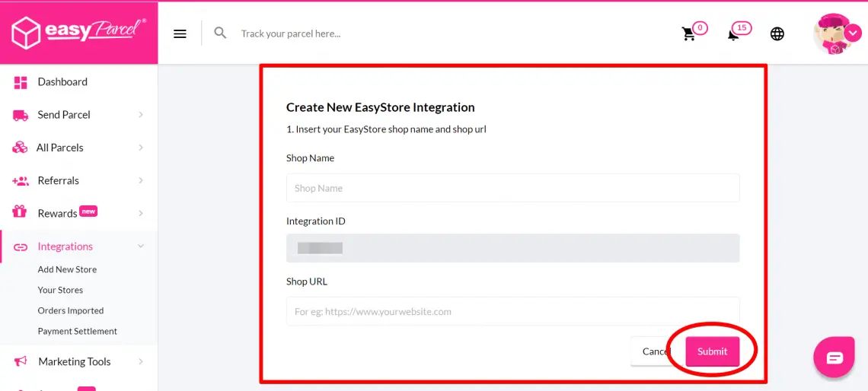The width and height of the screenshot is (868, 391).
Task: Open the user avatar menu
Action: point(832,33)
